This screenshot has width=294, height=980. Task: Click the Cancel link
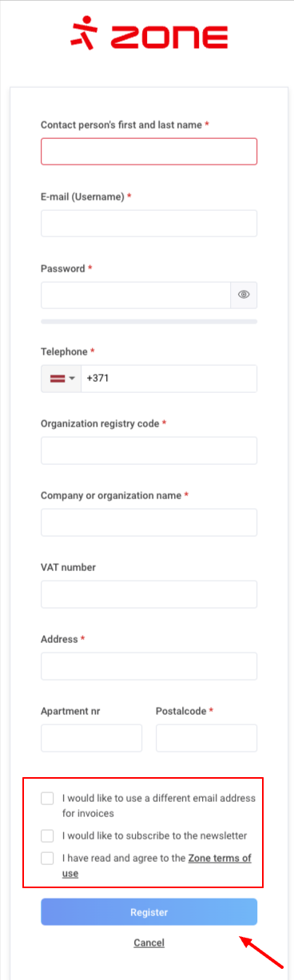[149, 943]
